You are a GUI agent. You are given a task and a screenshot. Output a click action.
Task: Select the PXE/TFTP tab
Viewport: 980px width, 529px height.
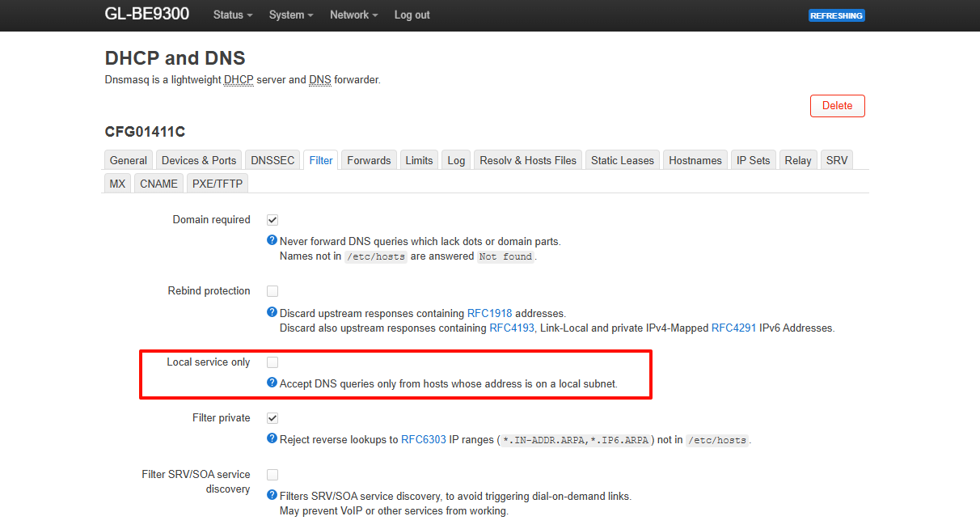point(218,184)
